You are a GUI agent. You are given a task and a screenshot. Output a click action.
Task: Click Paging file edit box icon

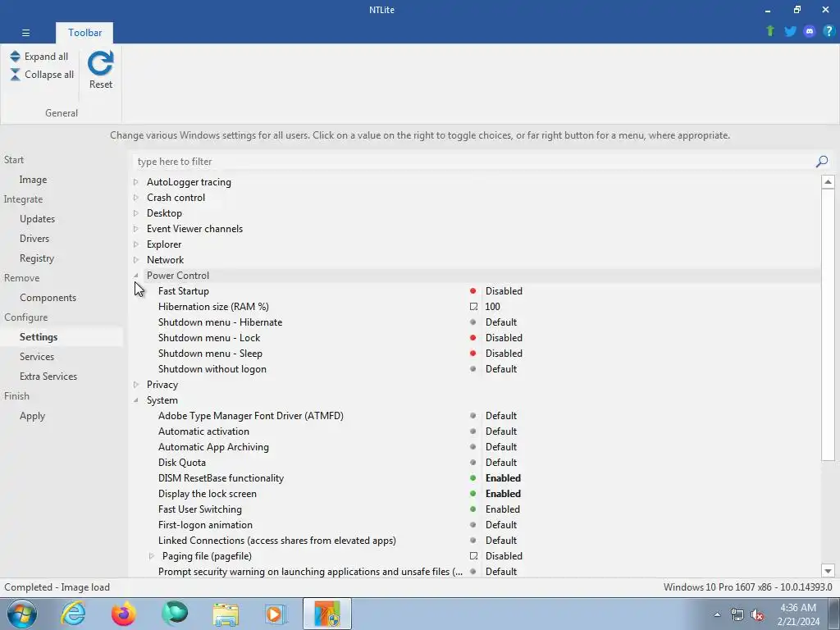(473, 556)
